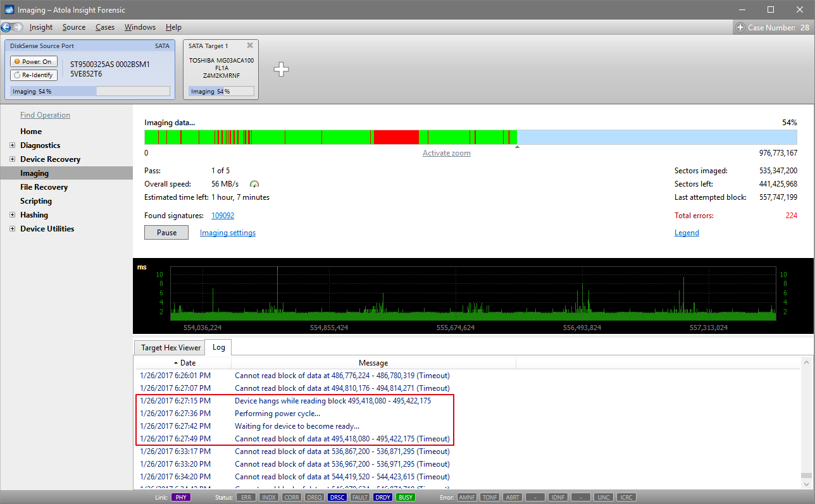This screenshot has width=815, height=504.
Task: Click the Re-Identify button
Action: (x=34, y=75)
